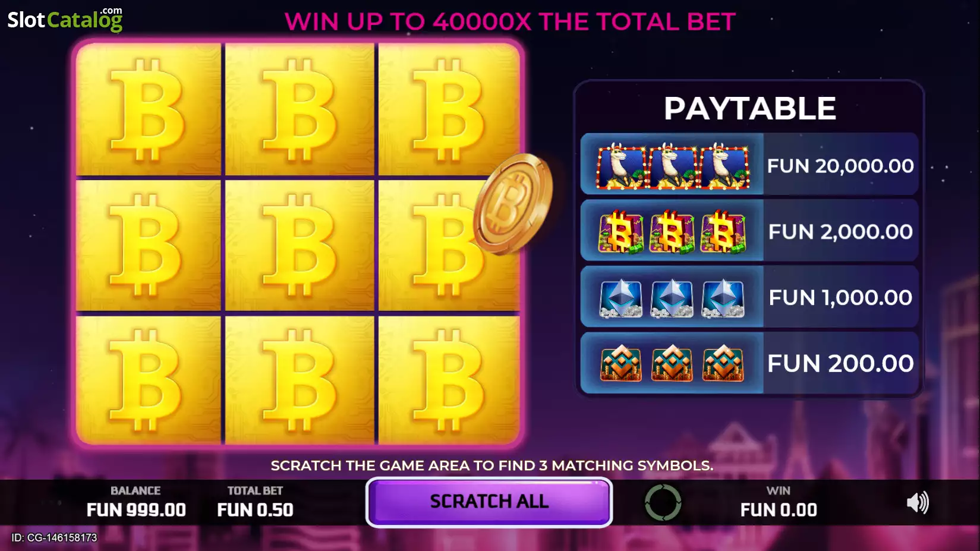Scratch the center bitcoin tile
Screen dimensions: 980x551
(x=300, y=245)
